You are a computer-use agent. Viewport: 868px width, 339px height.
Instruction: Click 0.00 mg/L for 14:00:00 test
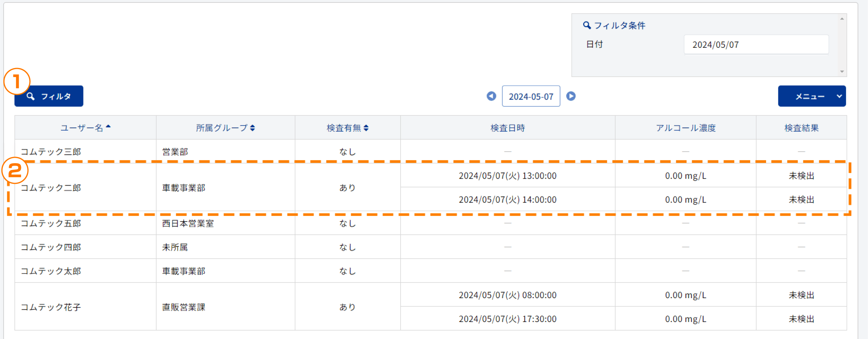coord(685,199)
